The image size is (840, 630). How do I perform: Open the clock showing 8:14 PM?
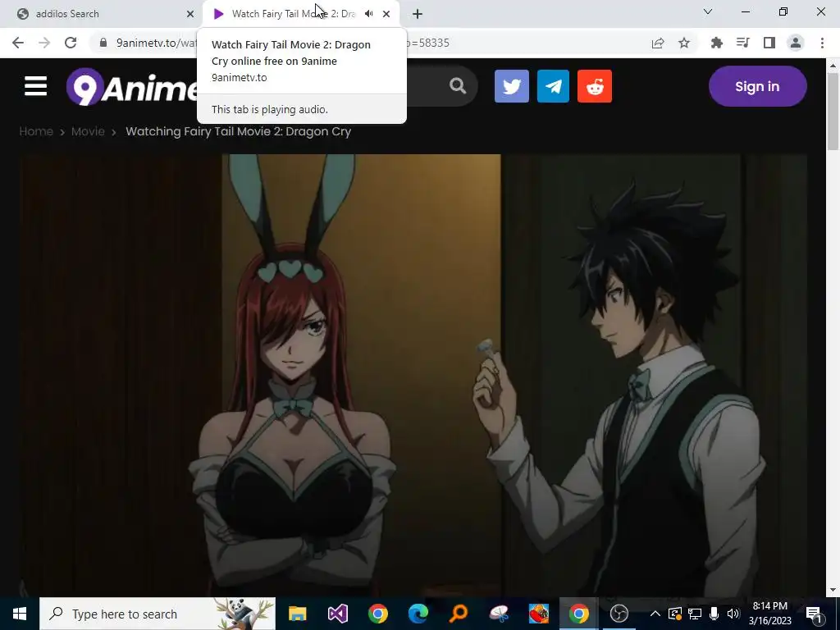(769, 614)
